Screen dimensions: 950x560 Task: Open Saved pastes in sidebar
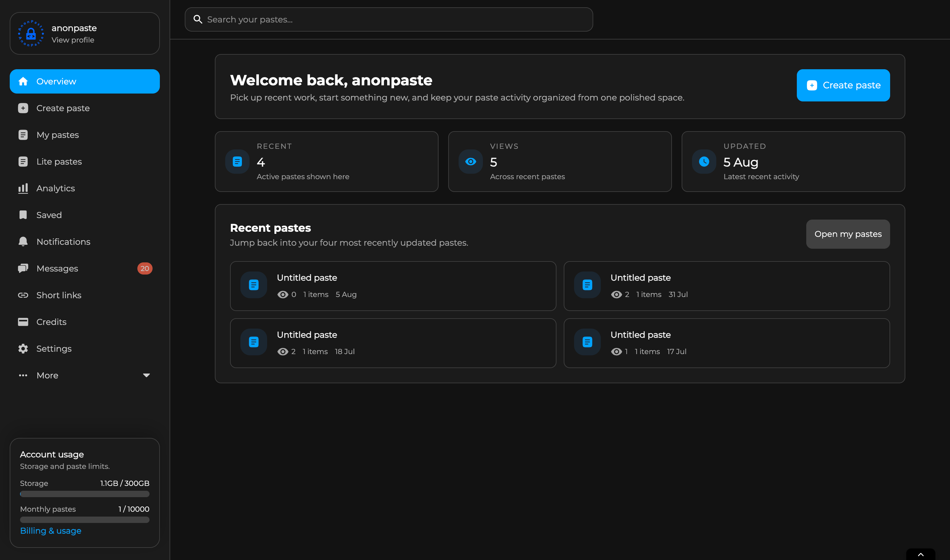(84, 215)
